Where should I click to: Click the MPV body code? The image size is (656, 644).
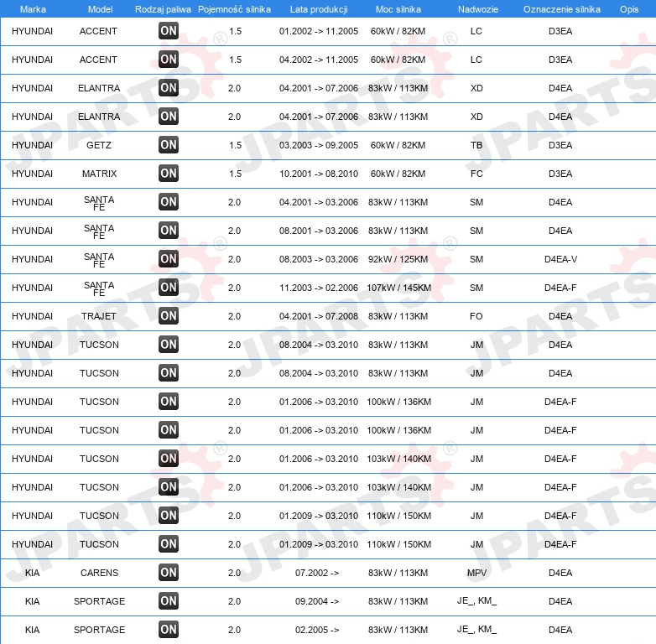click(477, 573)
